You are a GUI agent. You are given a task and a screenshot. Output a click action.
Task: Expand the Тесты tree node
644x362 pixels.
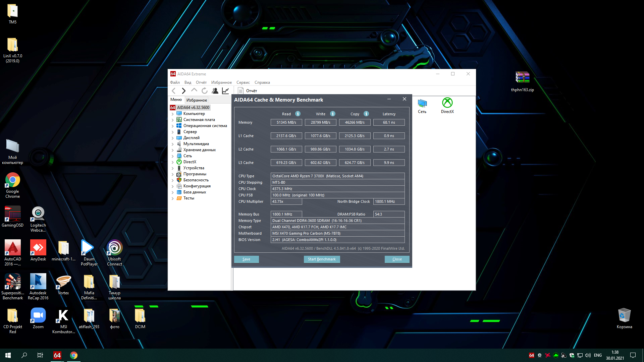173,198
